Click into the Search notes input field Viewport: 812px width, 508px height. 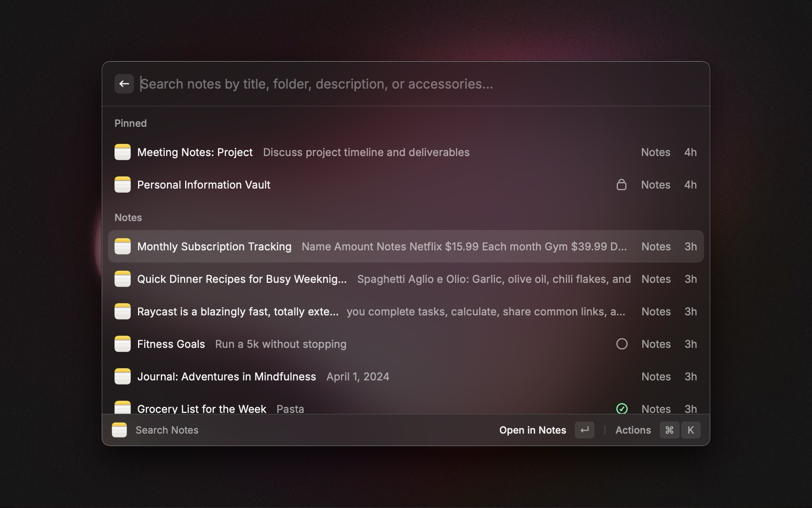[365, 84]
